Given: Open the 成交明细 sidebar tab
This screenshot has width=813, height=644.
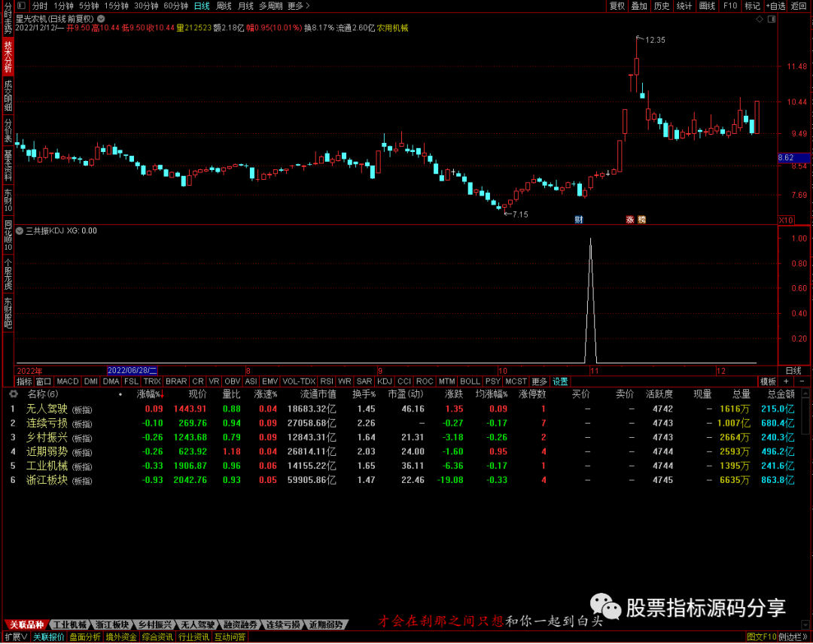Looking at the screenshot, I should pos(8,96).
